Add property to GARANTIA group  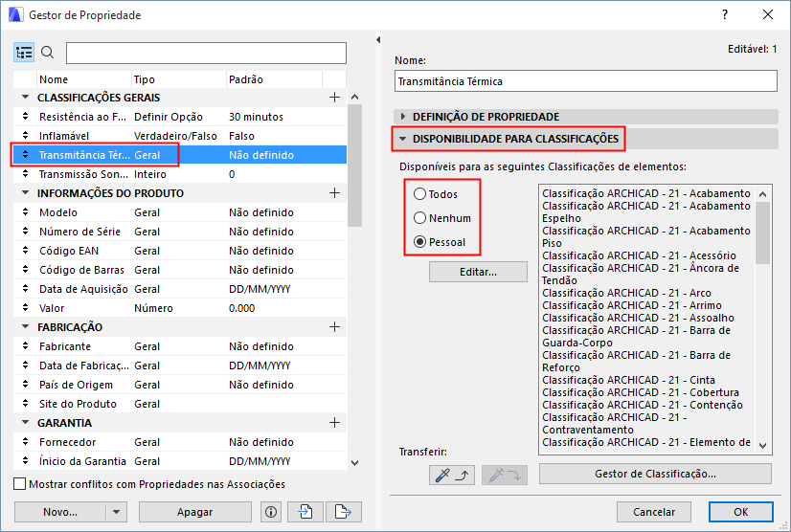[334, 423]
